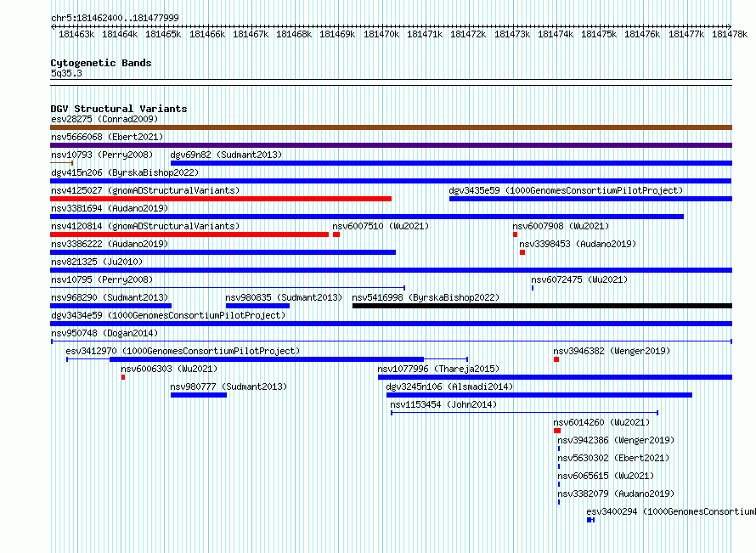Select the esv3412970 1000Genomes variant bar
Viewport: 756px width, 553px height.
click(x=267, y=359)
